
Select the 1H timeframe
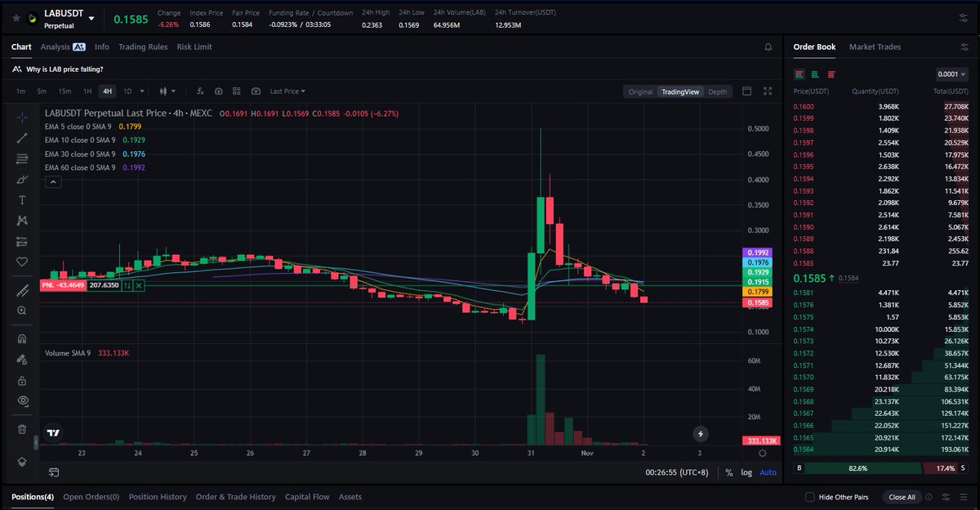[x=87, y=92]
